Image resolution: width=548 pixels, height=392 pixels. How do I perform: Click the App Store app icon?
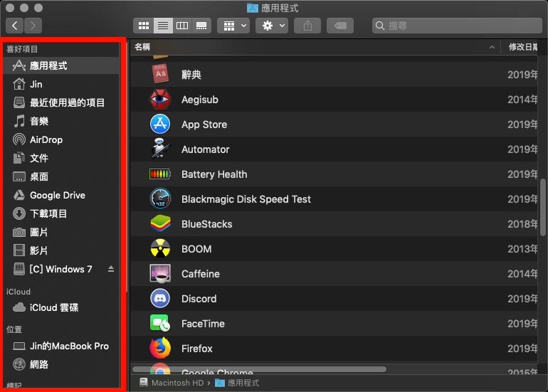coord(160,124)
